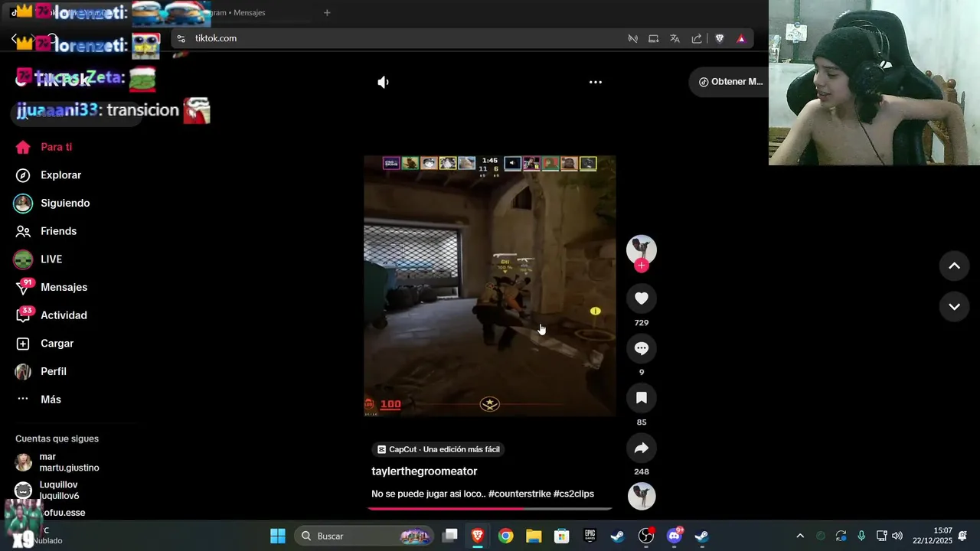Share the video using the arrow icon
The width and height of the screenshot is (980, 551).
pos(642,448)
